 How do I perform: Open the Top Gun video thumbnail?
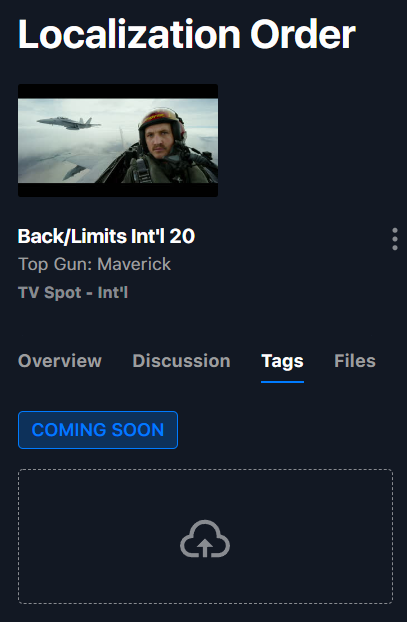[118, 140]
